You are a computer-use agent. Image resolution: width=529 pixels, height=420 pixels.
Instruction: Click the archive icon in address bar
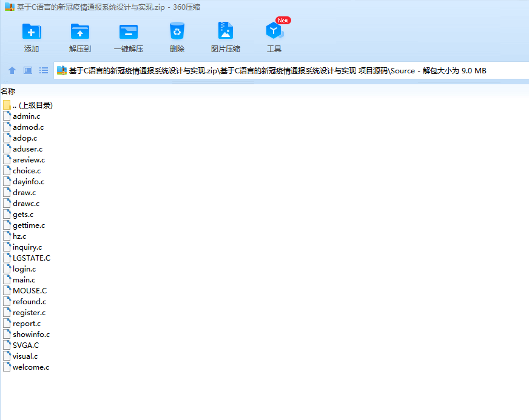coord(62,70)
